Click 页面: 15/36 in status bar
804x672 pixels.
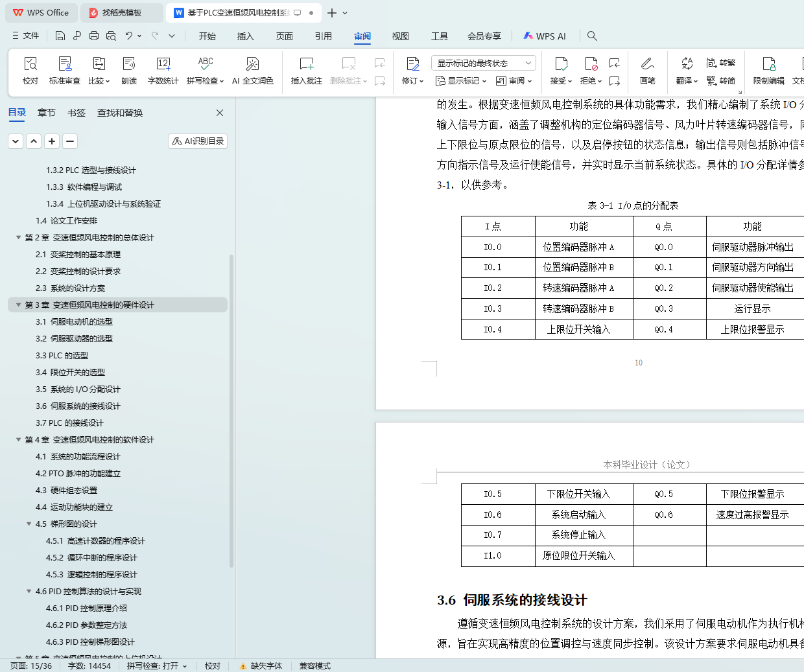[x=31, y=666]
